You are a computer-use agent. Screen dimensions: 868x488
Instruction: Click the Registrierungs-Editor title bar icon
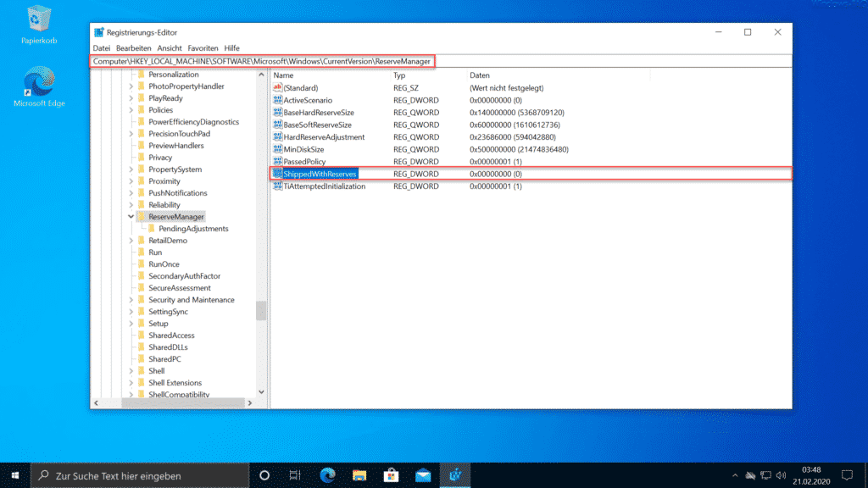[x=99, y=33]
